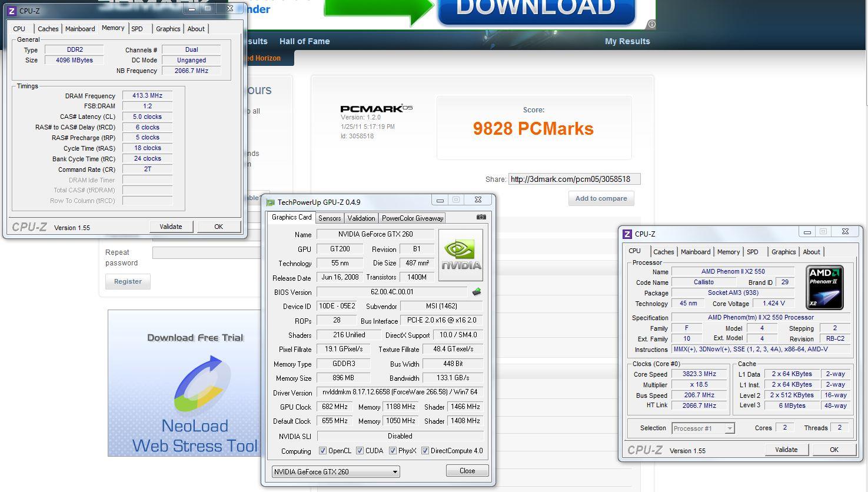Open PowerColor Giveaway tab in GPU-Z
The image size is (868, 492).
(x=413, y=218)
